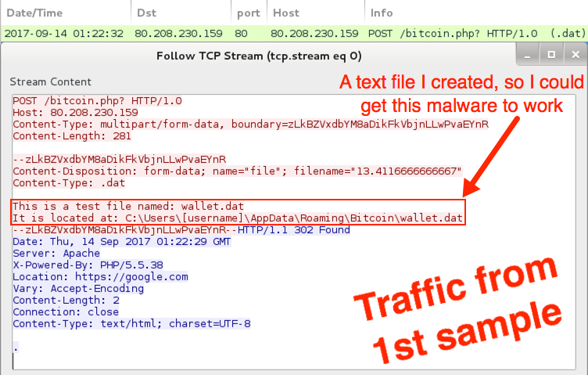Click the 'Date: Thu, 14 Sep 2017' response line
This screenshot has height=375, width=588.
[121, 241]
